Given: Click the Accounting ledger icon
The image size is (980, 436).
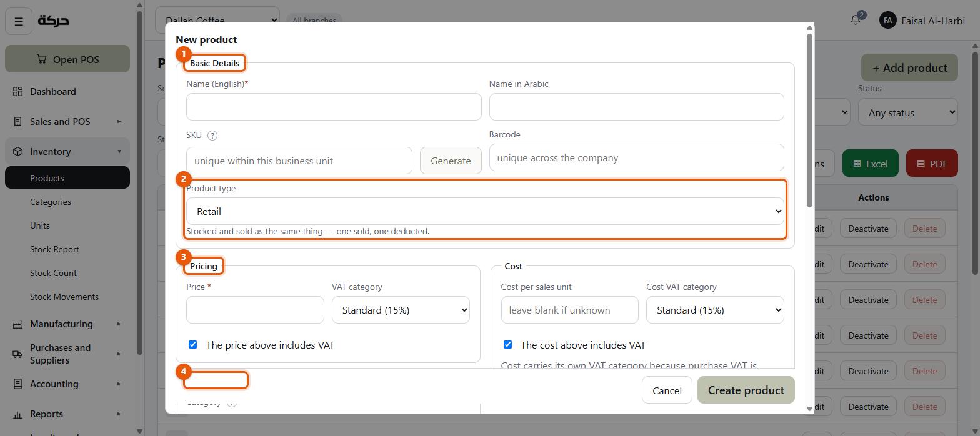Looking at the screenshot, I should 17,384.
